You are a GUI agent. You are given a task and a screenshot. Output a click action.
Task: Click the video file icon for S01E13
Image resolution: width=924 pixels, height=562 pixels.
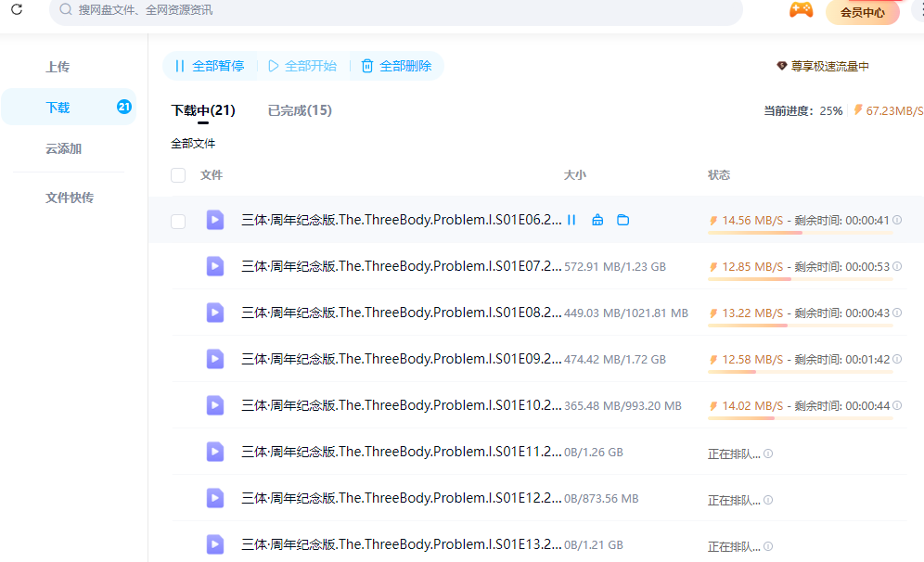pyautogui.click(x=215, y=544)
